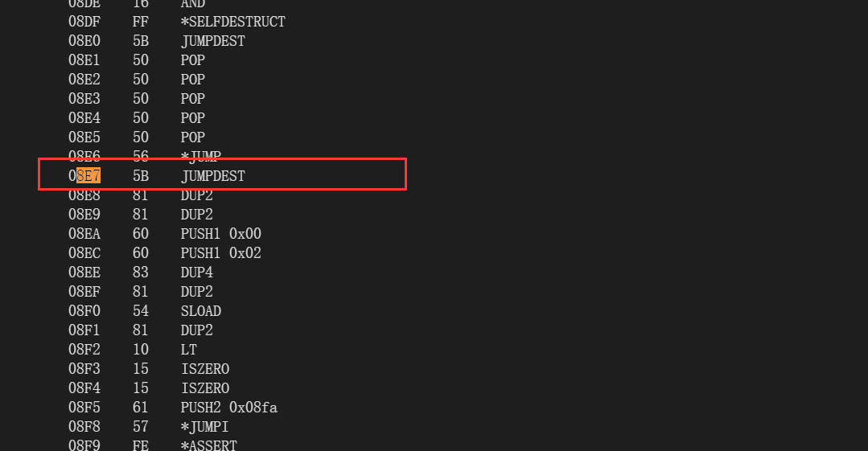Click the POP instruction at address 08E1
This screenshot has width=868, height=451.
[x=192, y=60]
